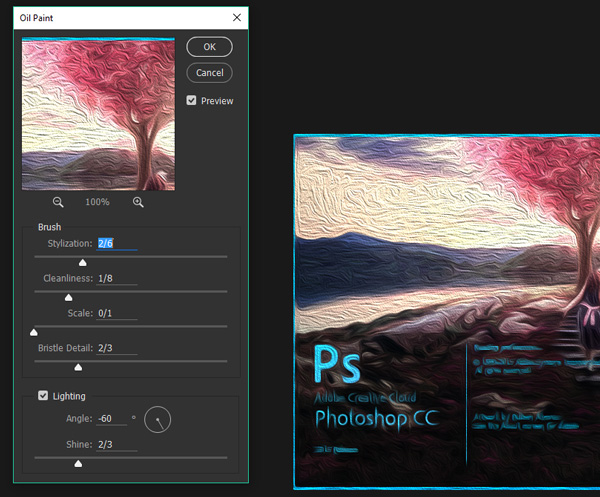Click the Scale value field
This screenshot has width=600, height=497.
point(117,313)
